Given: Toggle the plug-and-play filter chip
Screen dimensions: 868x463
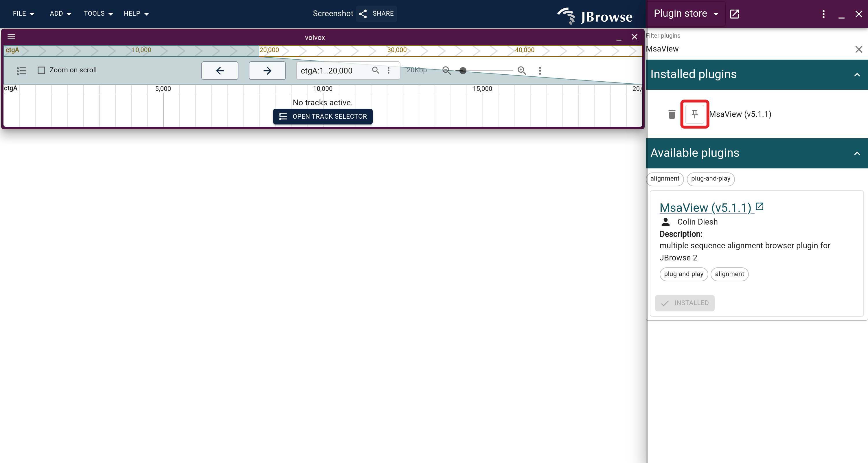Looking at the screenshot, I should coord(710,179).
